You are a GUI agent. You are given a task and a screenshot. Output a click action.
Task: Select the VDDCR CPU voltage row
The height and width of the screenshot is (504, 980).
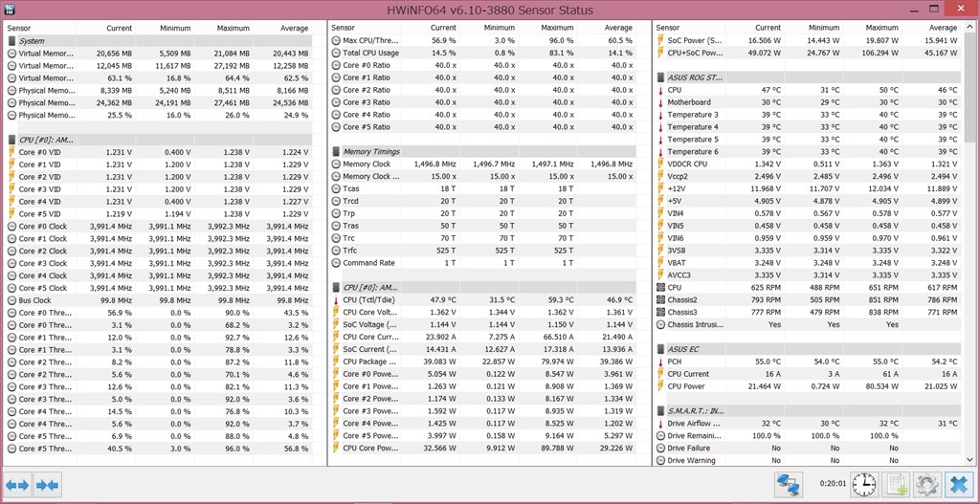(808, 164)
